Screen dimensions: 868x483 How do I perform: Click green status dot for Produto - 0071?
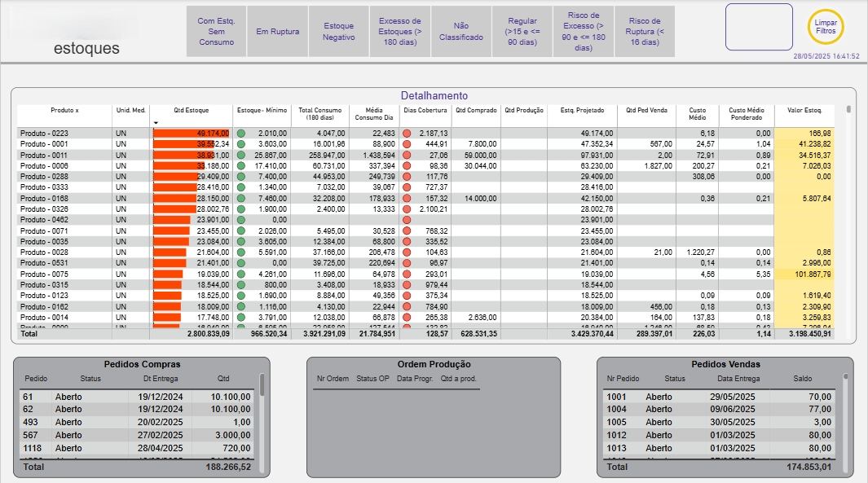(x=240, y=231)
